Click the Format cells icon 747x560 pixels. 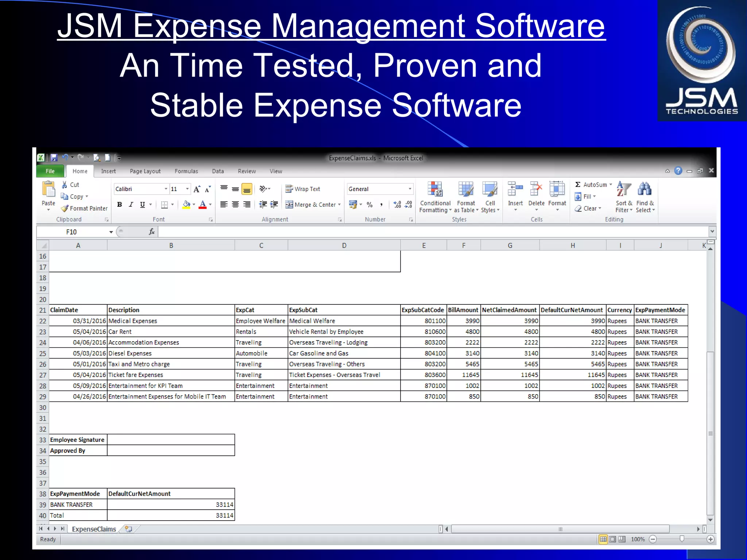557,190
